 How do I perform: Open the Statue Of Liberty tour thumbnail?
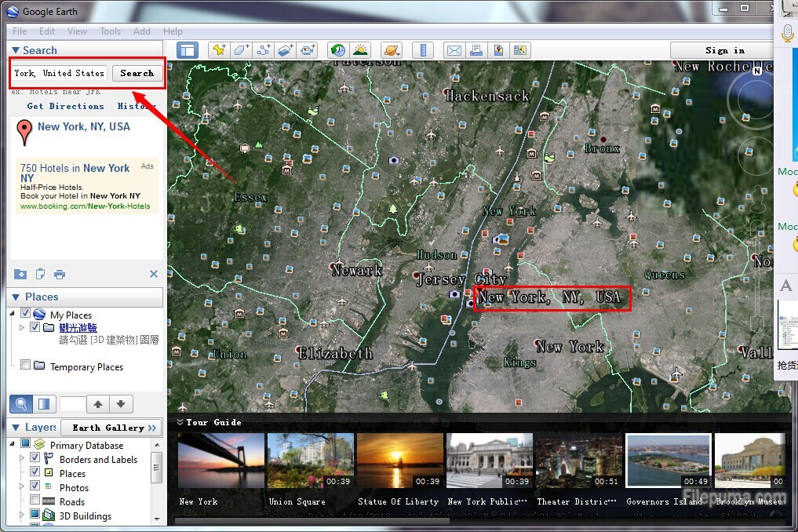pos(399,461)
